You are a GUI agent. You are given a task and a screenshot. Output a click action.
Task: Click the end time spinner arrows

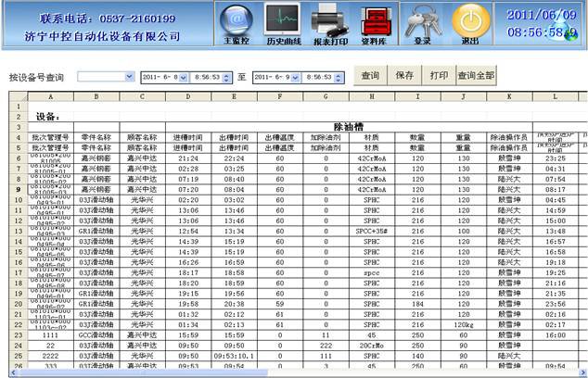(339, 76)
